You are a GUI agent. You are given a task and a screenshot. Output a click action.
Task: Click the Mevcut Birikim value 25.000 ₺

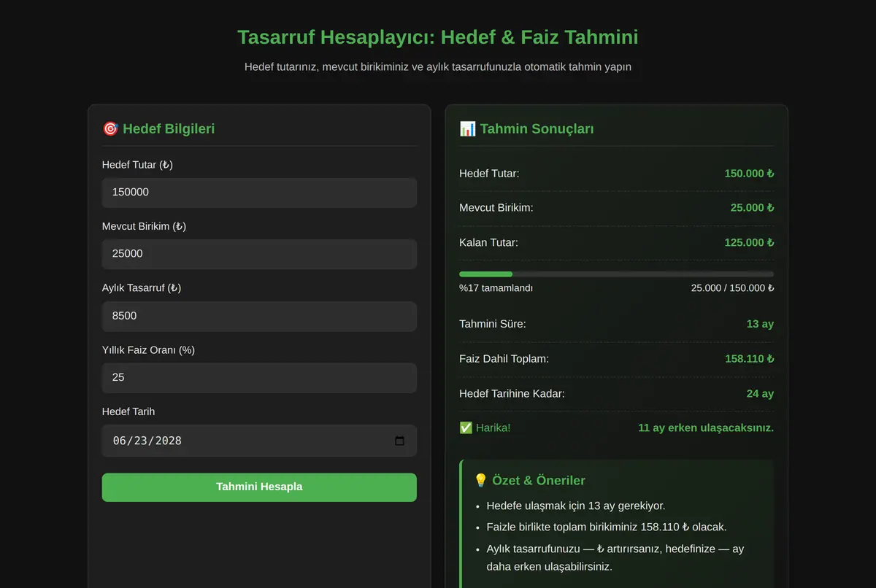[x=752, y=208]
